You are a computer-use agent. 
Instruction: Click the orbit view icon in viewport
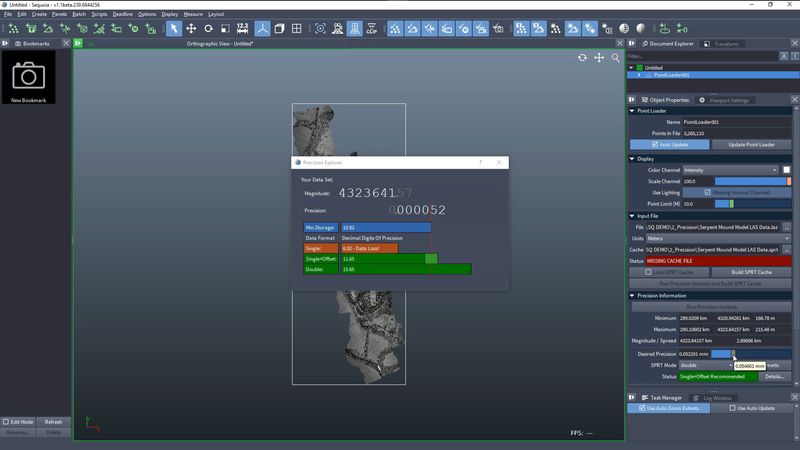[x=582, y=58]
